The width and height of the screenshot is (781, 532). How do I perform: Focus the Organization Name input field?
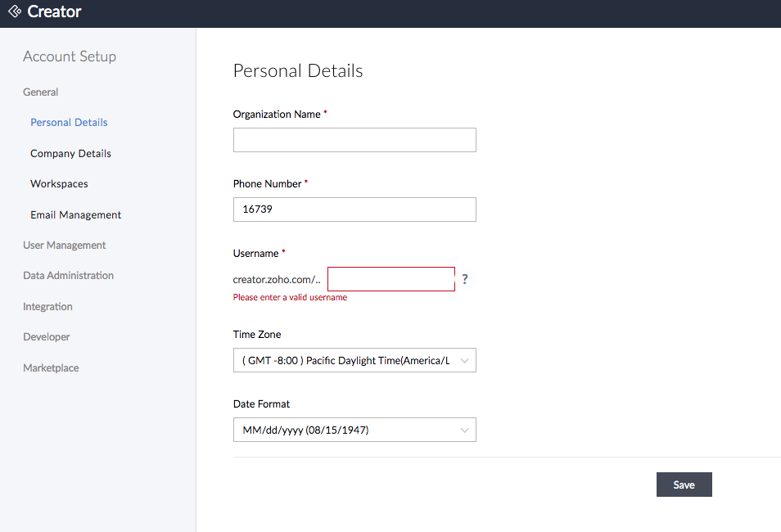354,140
